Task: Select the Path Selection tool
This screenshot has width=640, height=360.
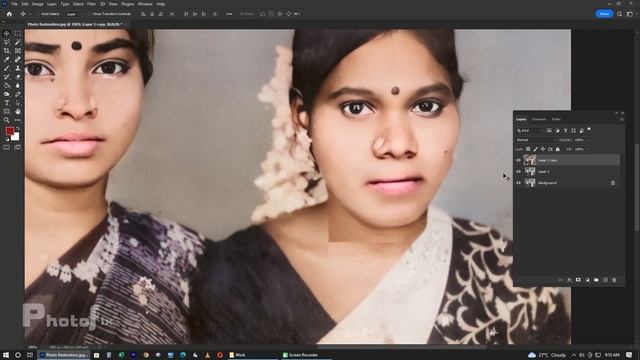Action: (18, 103)
